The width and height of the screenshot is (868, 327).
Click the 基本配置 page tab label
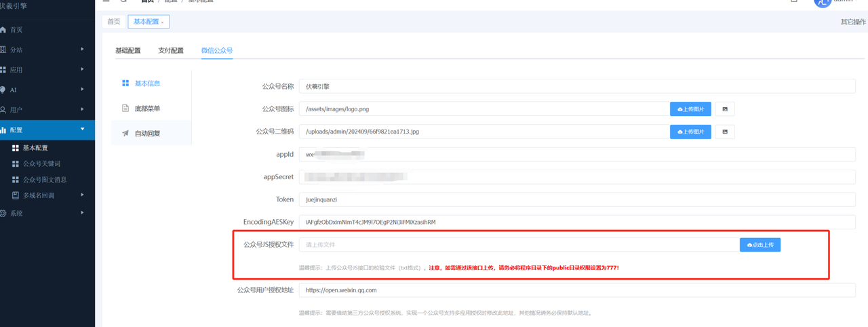[x=146, y=22]
